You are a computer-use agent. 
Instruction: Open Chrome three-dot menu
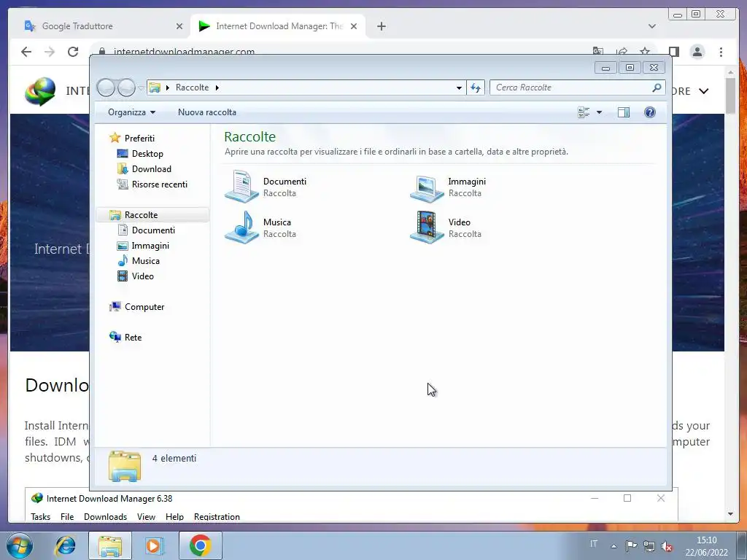[x=721, y=52]
